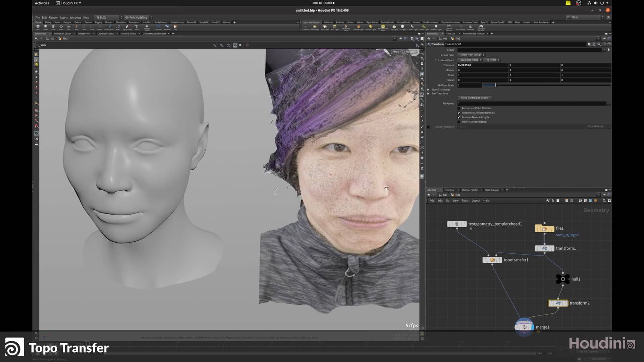Switch to the Terrain FX shelf tab
This screenshot has height=362, width=644.
pyautogui.click(x=191, y=22)
